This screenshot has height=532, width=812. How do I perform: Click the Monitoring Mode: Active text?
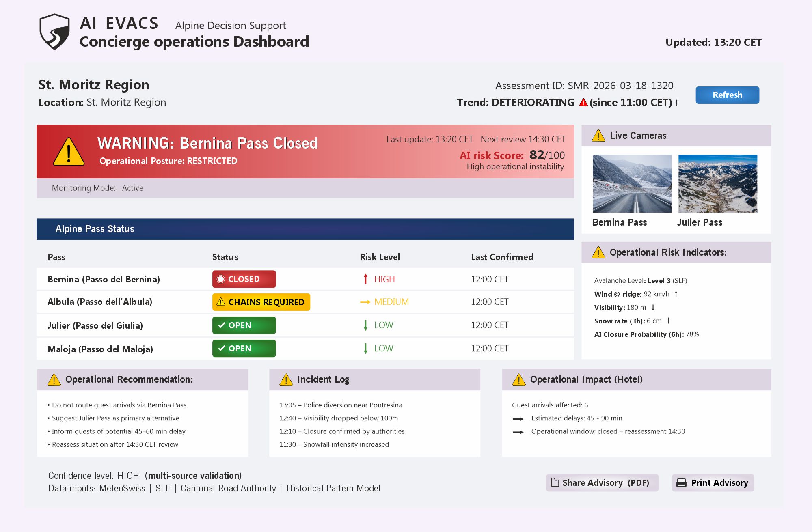(x=97, y=188)
